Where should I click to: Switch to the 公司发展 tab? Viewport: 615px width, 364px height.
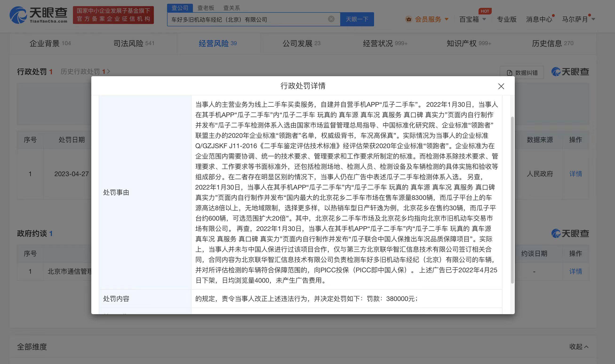(301, 44)
